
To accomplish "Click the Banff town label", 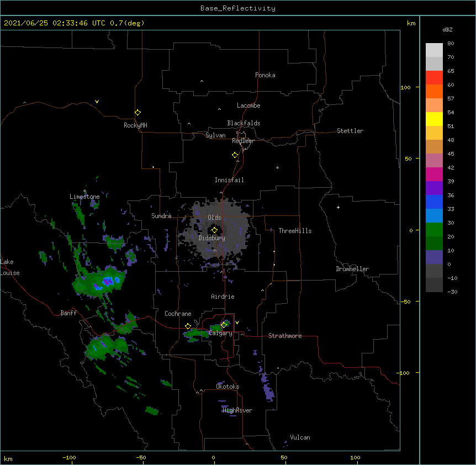I will (68, 313).
